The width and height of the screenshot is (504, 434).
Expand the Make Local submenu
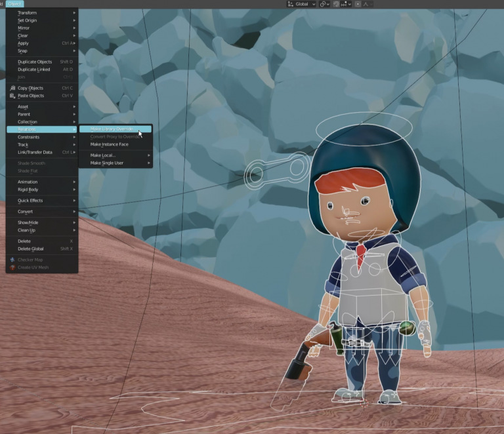pyautogui.click(x=115, y=155)
